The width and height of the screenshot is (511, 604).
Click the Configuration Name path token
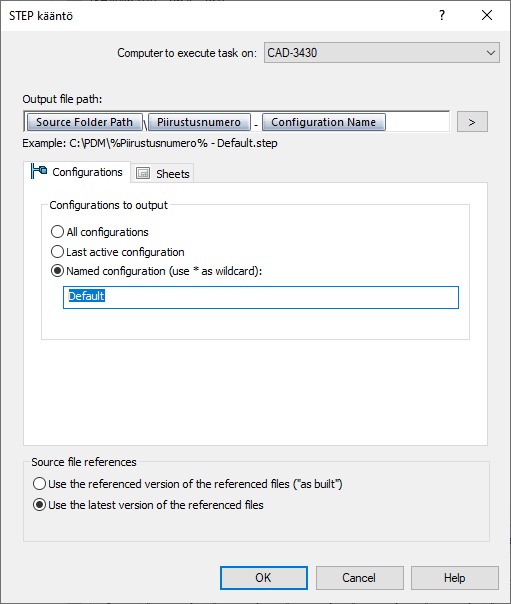pyautogui.click(x=323, y=122)
